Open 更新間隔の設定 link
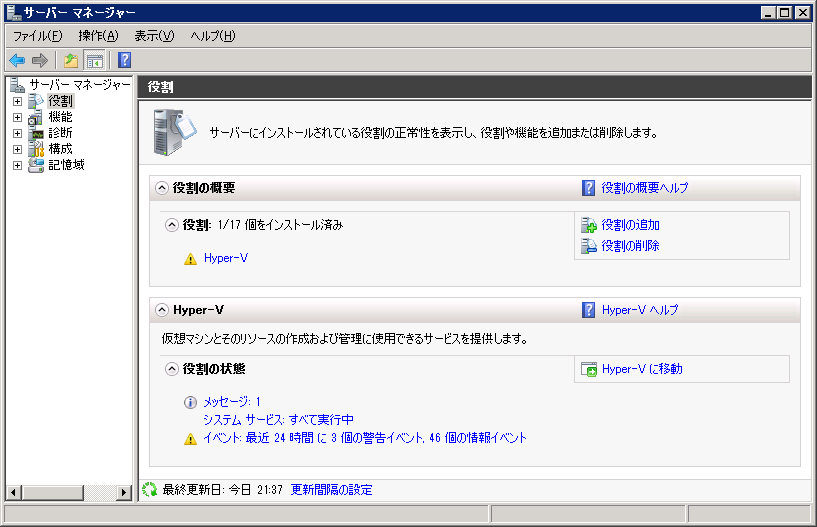The width and height of the screenshot is (817, 527). click(331, 490)
